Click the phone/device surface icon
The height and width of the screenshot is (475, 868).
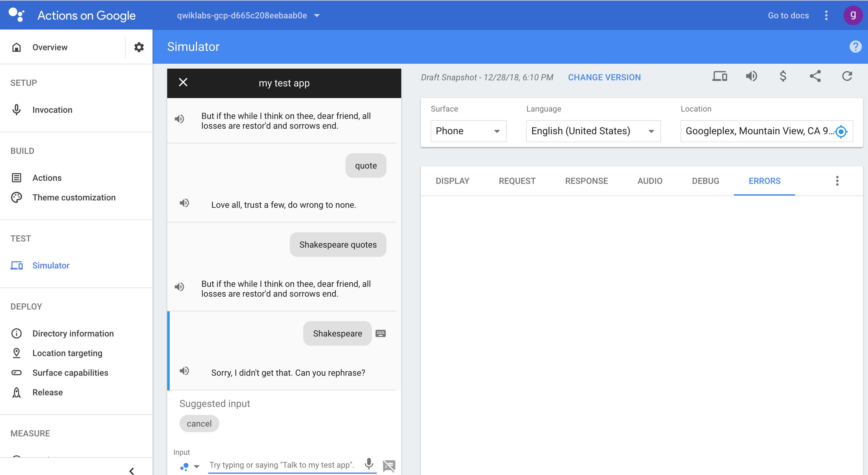point(719,77)
